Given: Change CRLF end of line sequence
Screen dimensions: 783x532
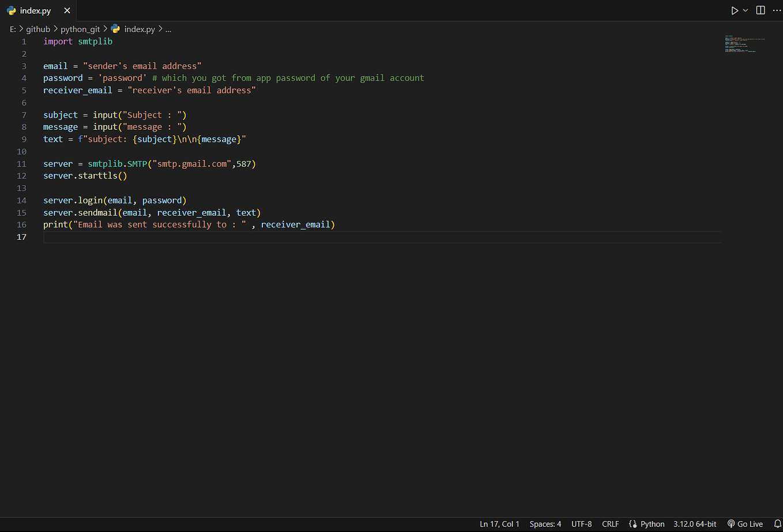Looking at the screenshot, I should (x=610, y=524).
